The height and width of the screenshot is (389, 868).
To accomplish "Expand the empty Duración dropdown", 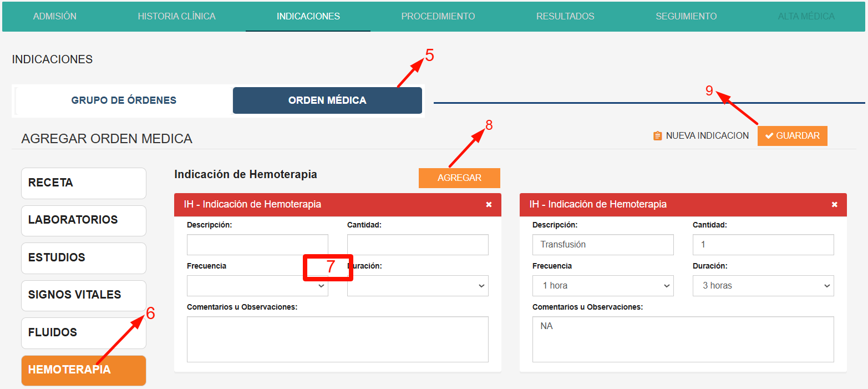I will click(x=418, y=286).
